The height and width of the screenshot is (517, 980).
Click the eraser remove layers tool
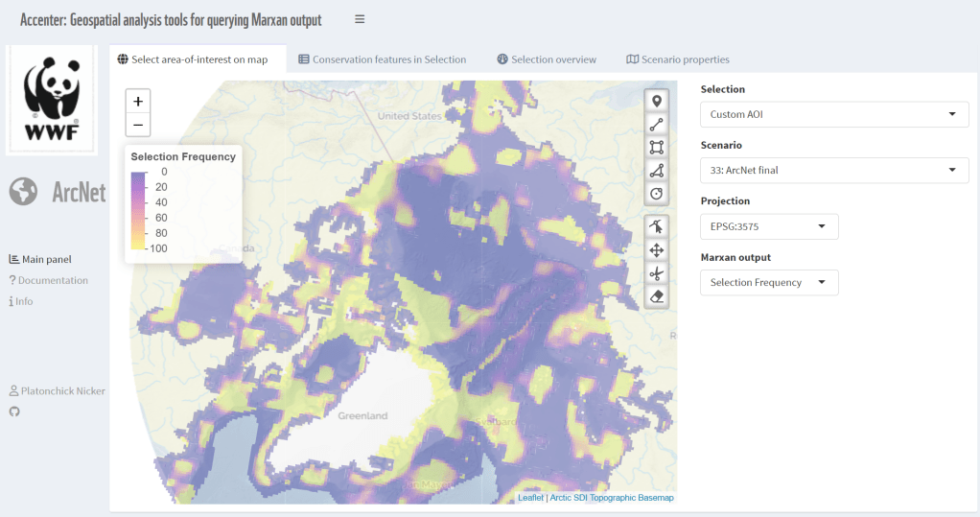click(x=657, y=296)
